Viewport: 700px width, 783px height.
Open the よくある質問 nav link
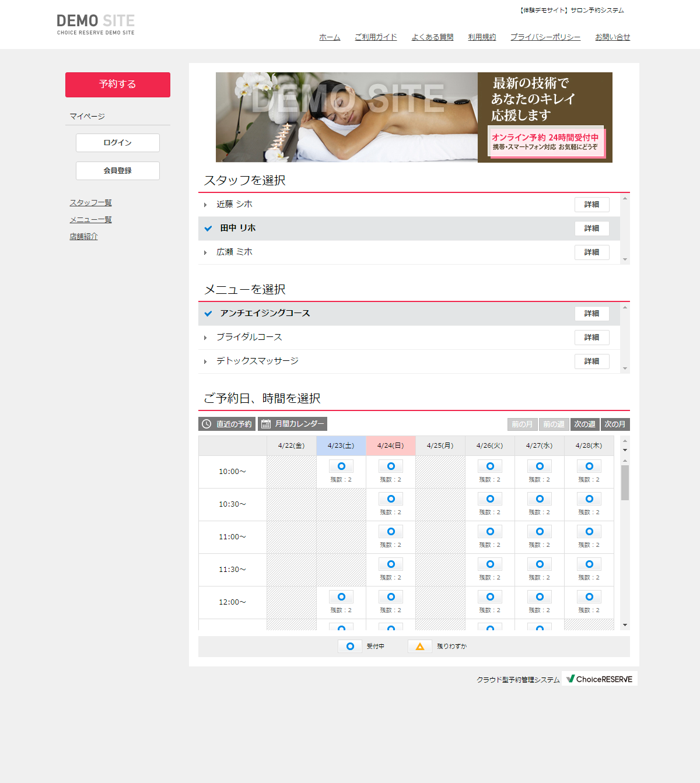[x=432, y=37]
